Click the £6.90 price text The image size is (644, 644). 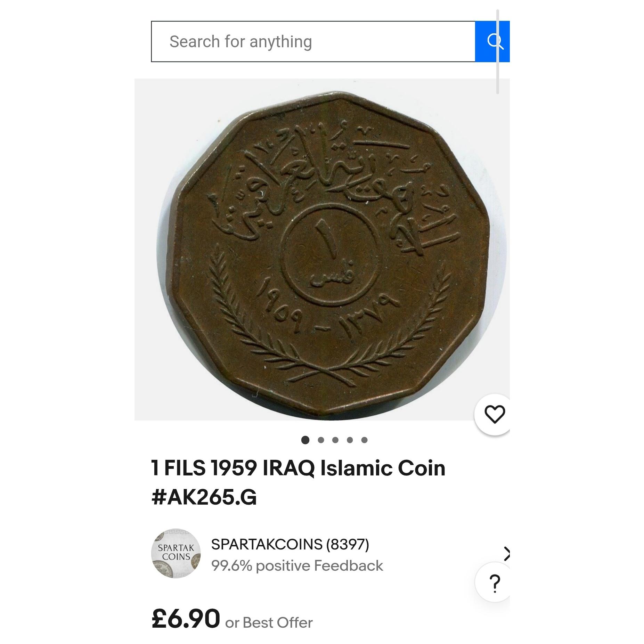(x=186, y=619)
